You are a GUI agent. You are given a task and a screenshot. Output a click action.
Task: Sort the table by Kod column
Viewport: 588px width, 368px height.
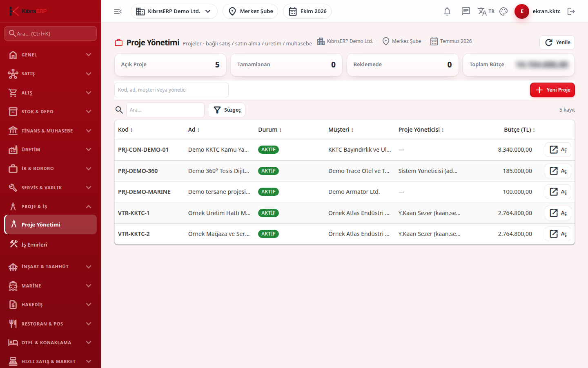tap(125, 130)
